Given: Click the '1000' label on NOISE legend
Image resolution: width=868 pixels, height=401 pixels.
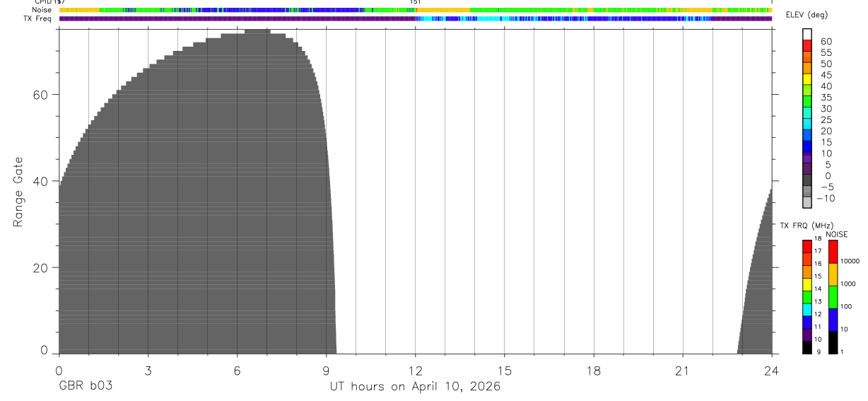Looking at the screenshot, I should coord(848,284).
